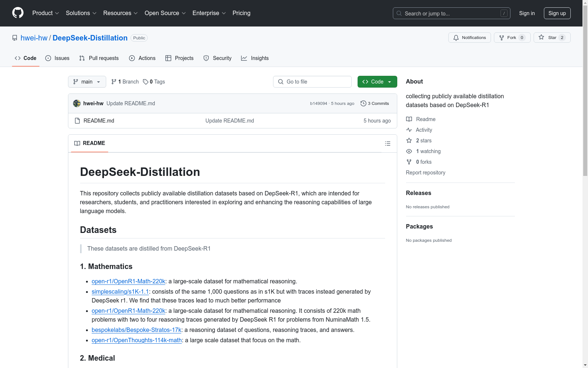
Task: Click the Go to file field
Action: point(312,82)
